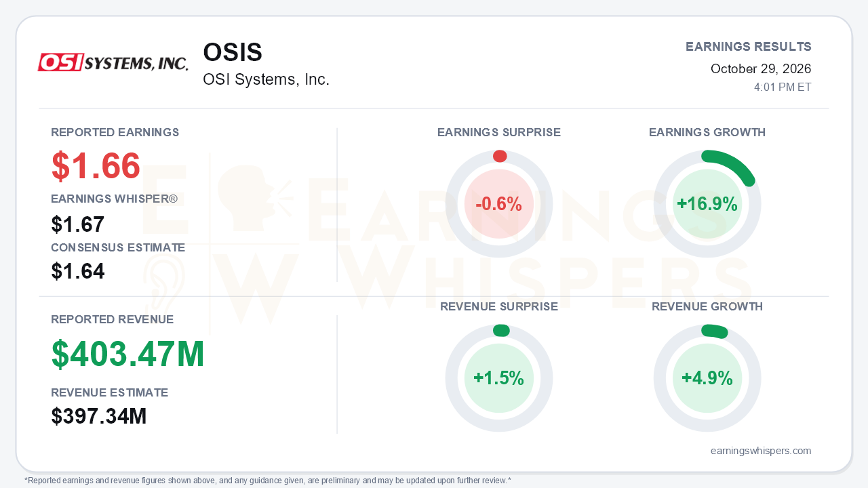868x488 pixels.
Task: Select the whisper number $1.67
Action: (x=78, y=224)
